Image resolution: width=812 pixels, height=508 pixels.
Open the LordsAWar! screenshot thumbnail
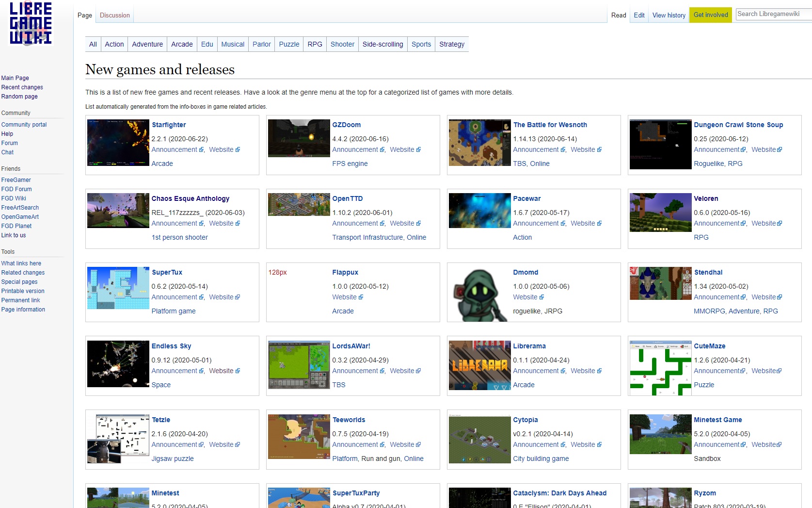(299, 364)
